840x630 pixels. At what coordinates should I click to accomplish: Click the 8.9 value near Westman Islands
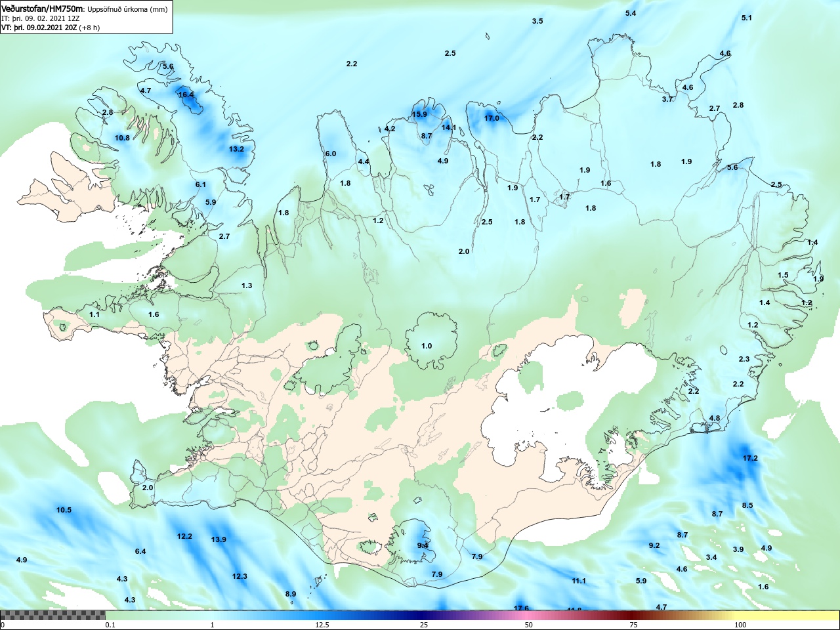click(x=291, y=594)
